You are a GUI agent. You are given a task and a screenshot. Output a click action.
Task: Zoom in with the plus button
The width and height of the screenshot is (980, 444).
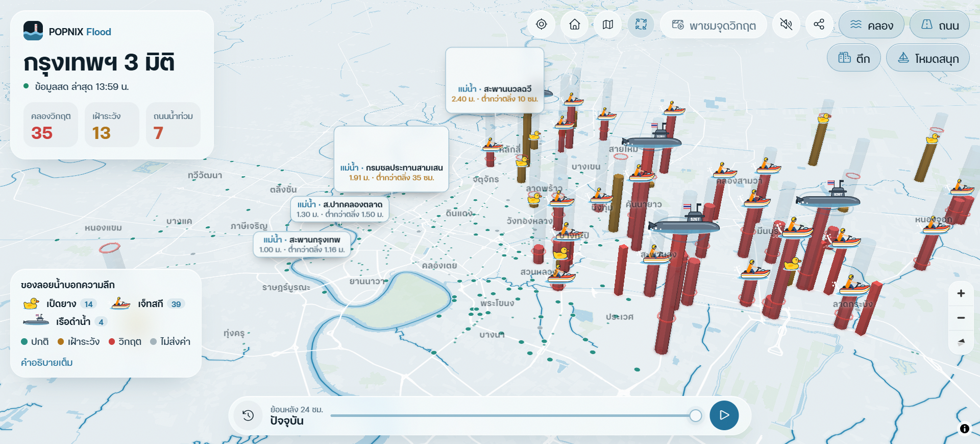[961, 293]
